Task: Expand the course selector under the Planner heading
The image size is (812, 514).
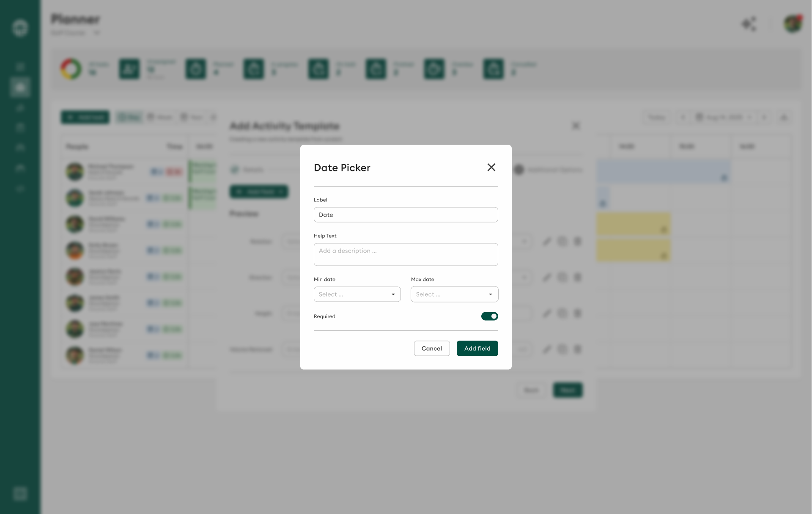Action: point(97,33)
